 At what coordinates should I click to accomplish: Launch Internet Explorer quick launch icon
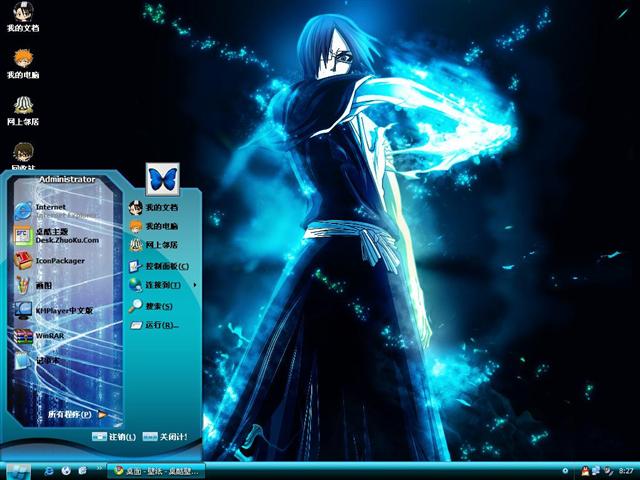coord(49,471)
